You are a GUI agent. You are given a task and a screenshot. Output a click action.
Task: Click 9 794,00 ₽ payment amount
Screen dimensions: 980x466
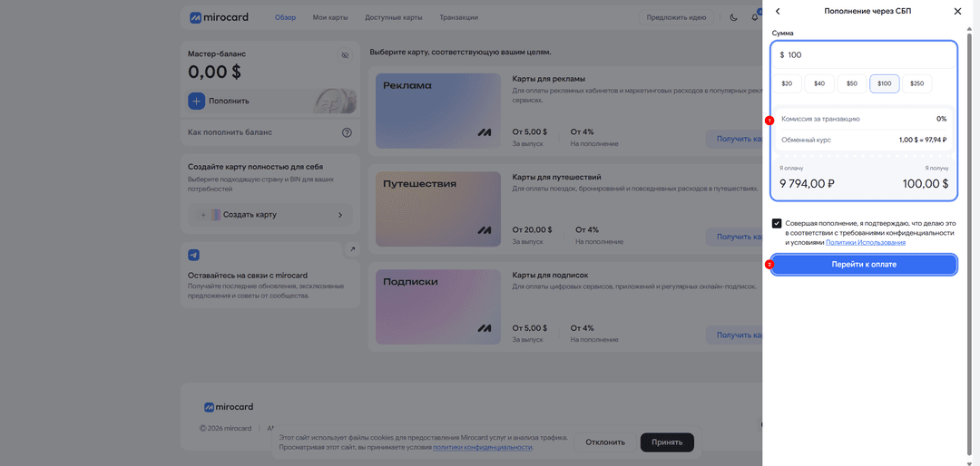pyautogui.click(x=807, y=184)
